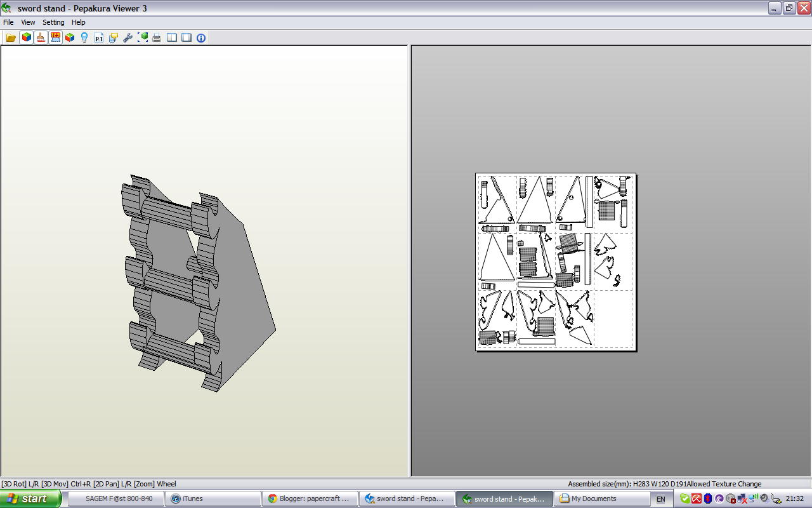Image resolution: width=812 pixels, height=508 pixels.
Task: Open a model file using the folder icon
Action: (10, 37)
